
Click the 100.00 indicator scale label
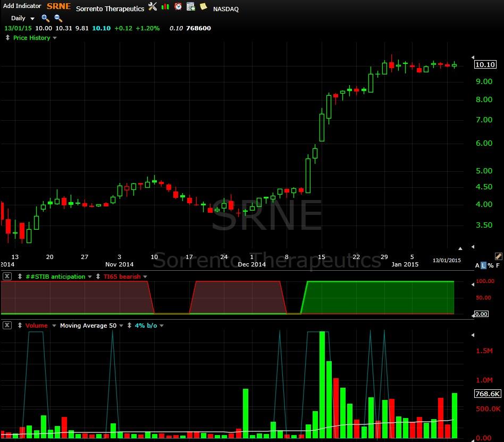point(485,281)
